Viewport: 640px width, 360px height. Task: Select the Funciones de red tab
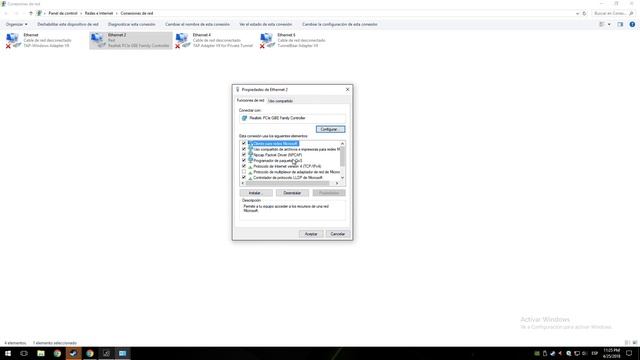tap(251, 100)
